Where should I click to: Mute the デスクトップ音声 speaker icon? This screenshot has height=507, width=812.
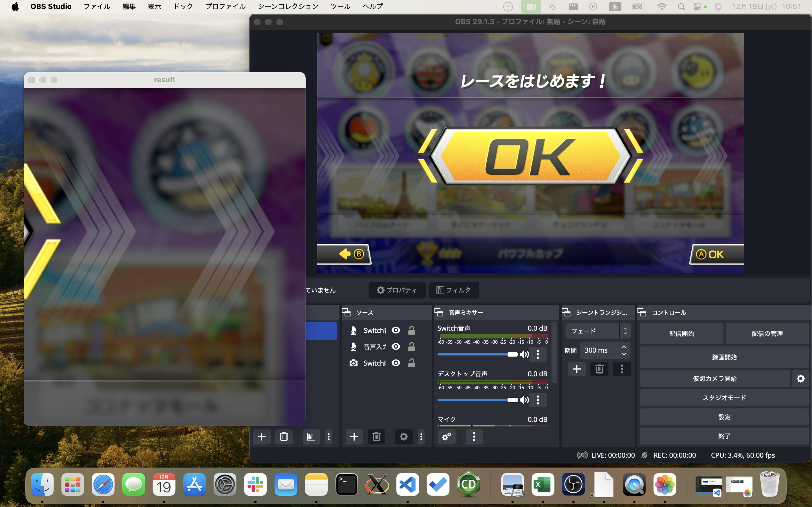click(524, 400)
